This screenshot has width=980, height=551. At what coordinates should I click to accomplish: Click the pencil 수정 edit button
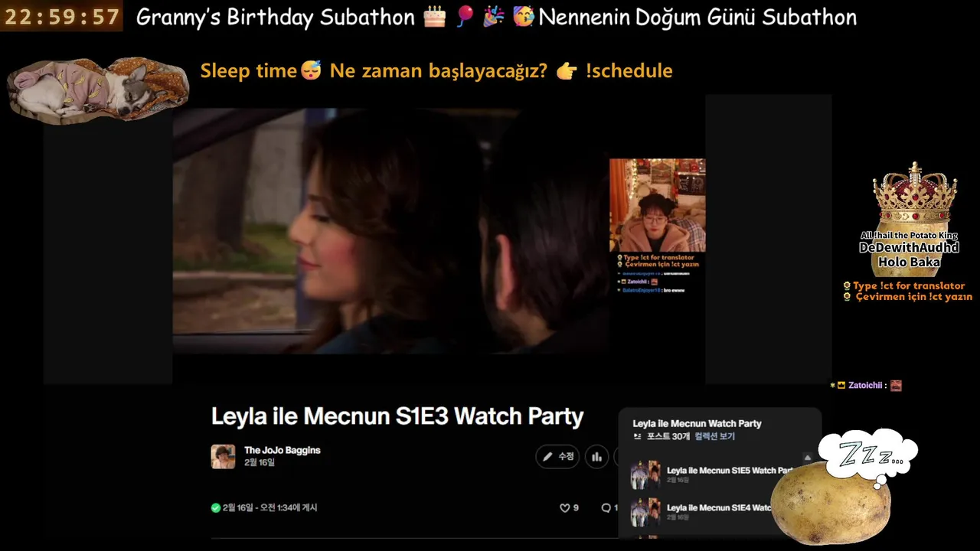(557, 457)
